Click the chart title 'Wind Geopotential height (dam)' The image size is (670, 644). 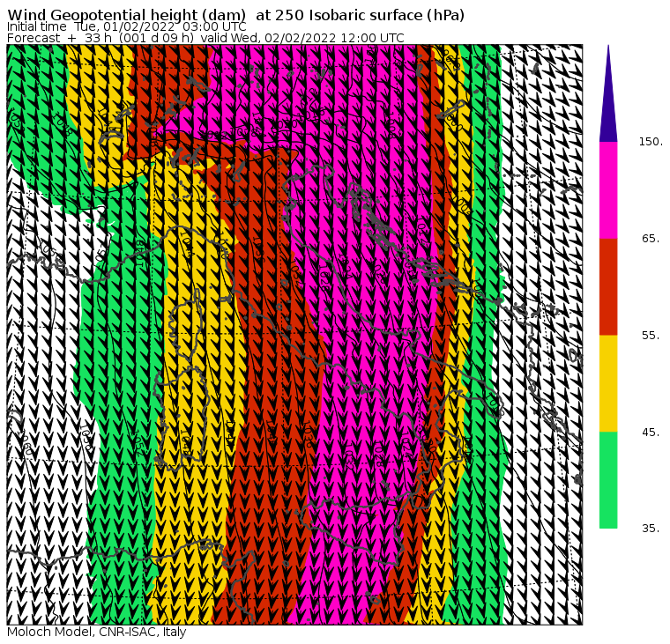(126, 15)
